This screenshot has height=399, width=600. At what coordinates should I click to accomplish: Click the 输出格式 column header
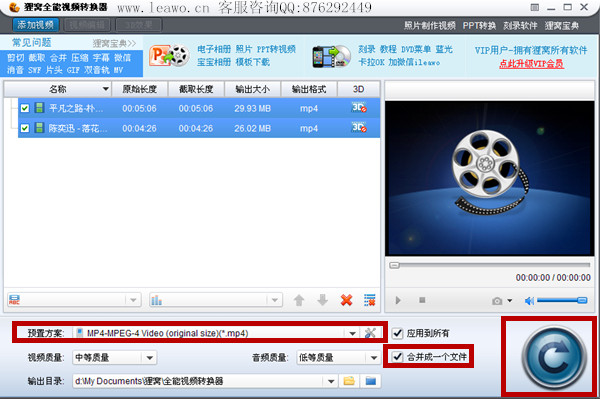point(309,89)
